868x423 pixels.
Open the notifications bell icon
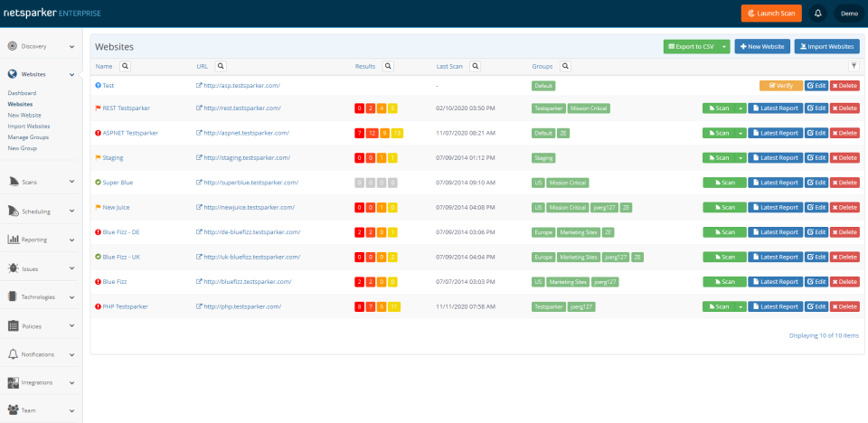(x=817, y=13)
